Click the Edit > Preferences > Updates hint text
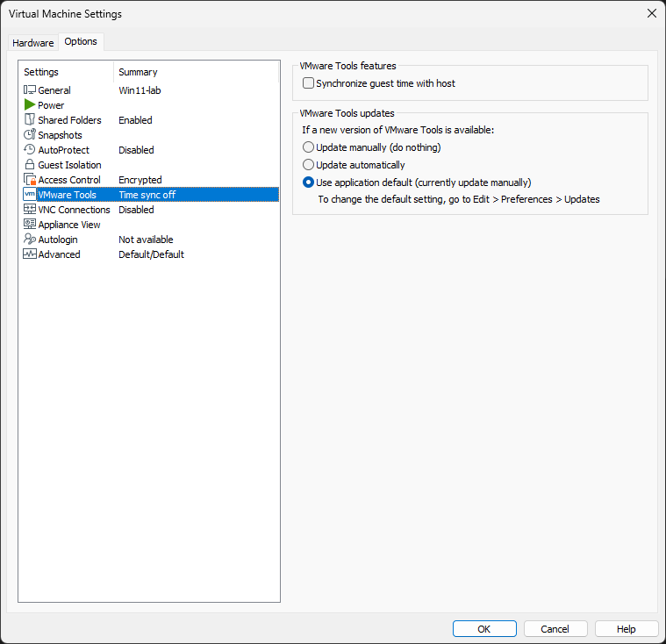 [x=459, y=199]
